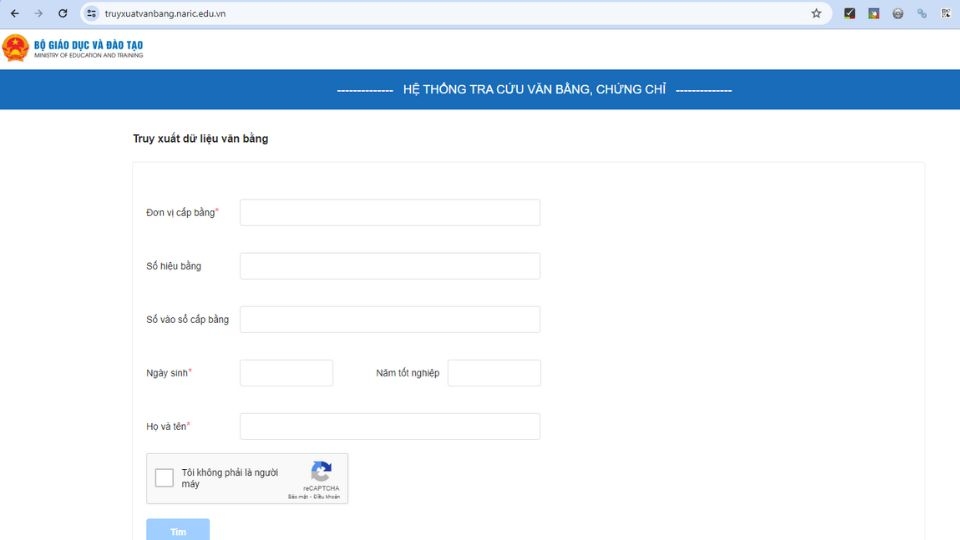The width and height of the screenshot is (960, 540).
Task: Focus the Số vào sổ cấp bằng input
Action: point(390,319)
